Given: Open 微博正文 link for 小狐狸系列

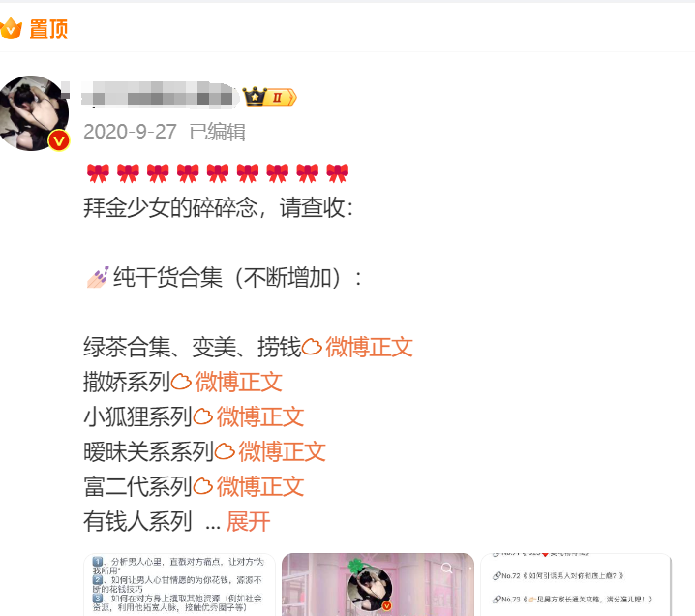Looking at the screenshot, I should coord(260,416).
